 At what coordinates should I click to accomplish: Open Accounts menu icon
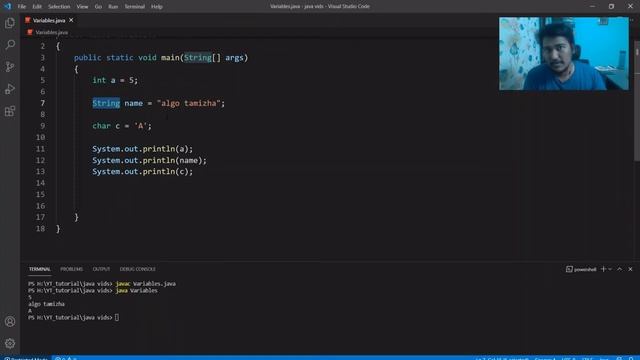10,322
